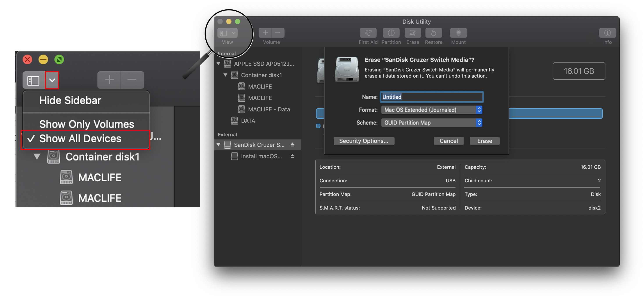Eject the Install macOS volume
Viewport: 644px width, 299px height.
(x=292, y=156)
